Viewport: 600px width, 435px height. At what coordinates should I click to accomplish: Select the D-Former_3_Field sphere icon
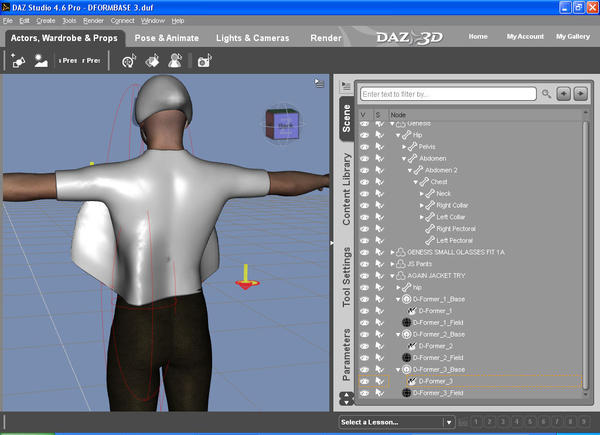click(x=406, y=393)
